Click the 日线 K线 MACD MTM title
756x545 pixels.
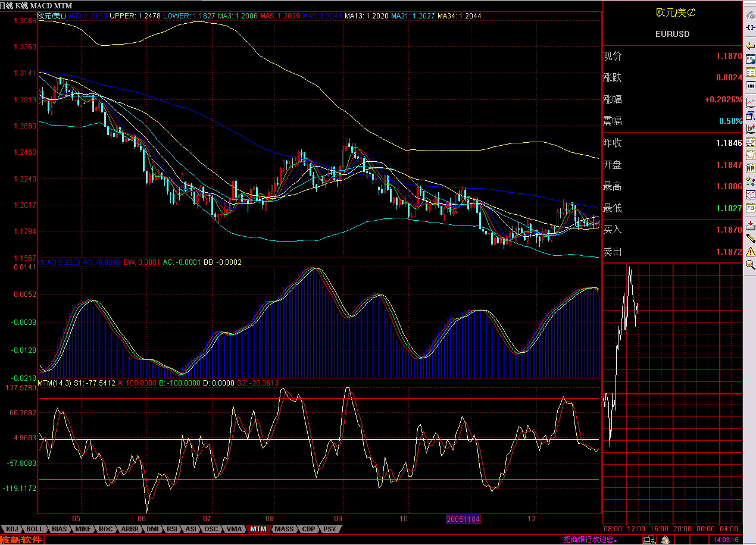pos(36,5)
